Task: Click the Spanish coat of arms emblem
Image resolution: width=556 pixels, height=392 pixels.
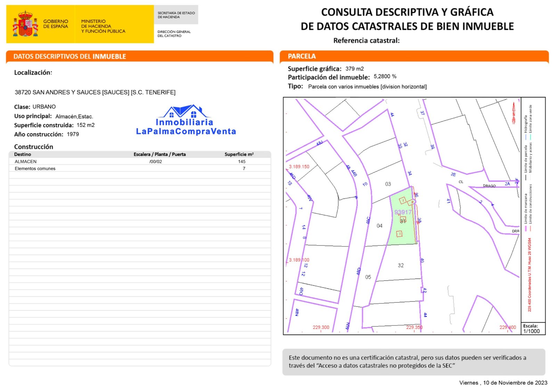Action: click(x=25, y=24)
